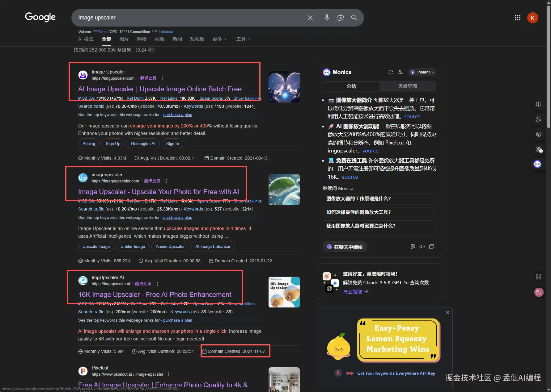Viewport: 551px width, 392px height.
Task: Close the Keywords Everywhere ad panel
Action: point(448,313)
